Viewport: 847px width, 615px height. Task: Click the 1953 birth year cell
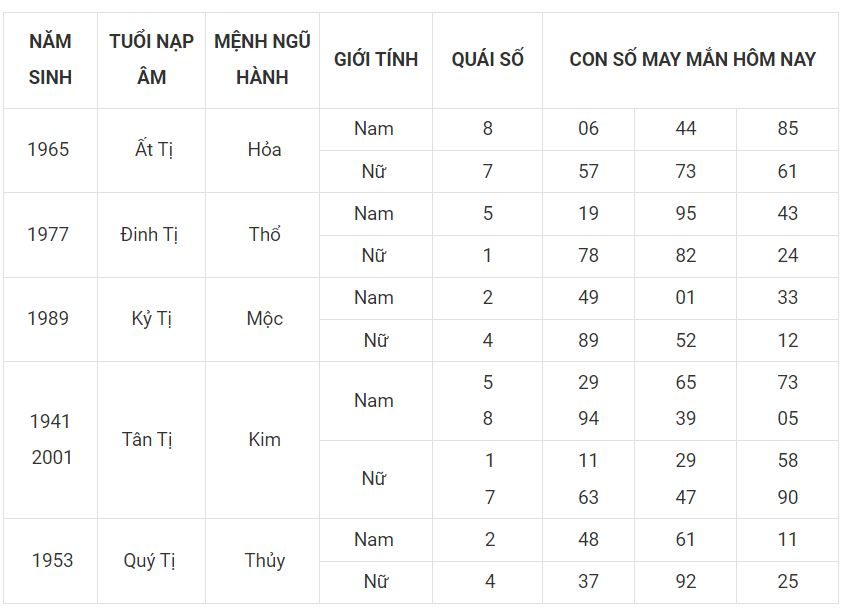pyautogui.click(x=52, y=560)
